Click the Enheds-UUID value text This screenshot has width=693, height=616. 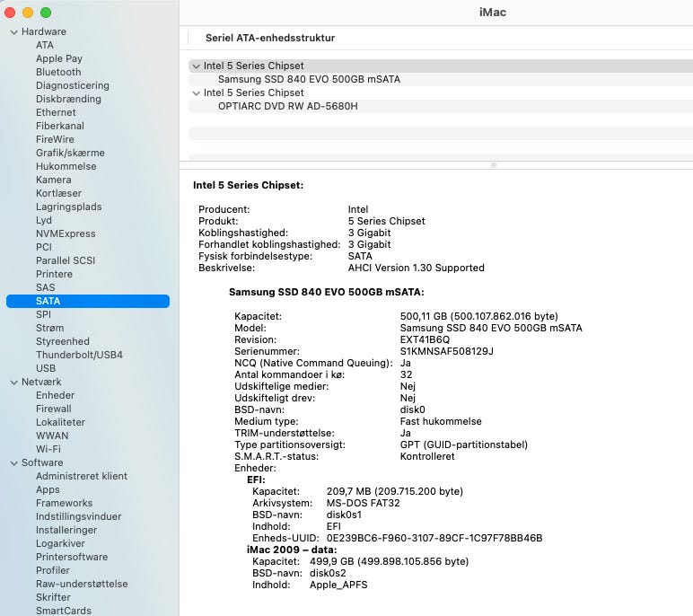point(434,539)
